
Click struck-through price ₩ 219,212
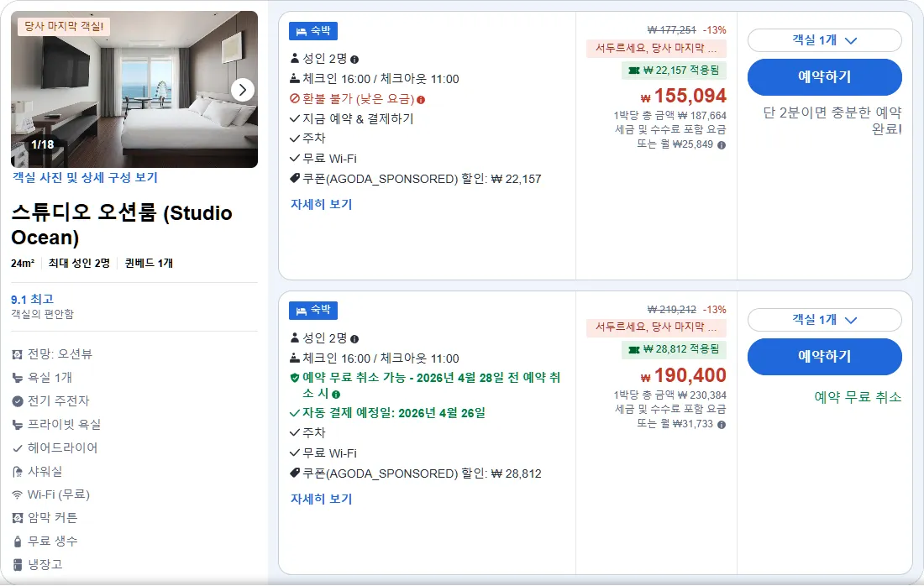(x=671, y=310)
